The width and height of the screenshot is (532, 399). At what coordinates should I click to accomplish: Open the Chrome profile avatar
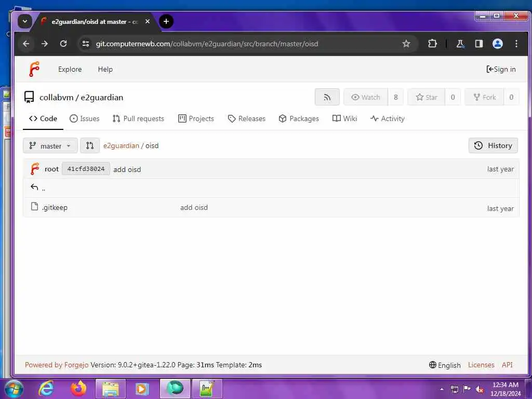[497, 44]
